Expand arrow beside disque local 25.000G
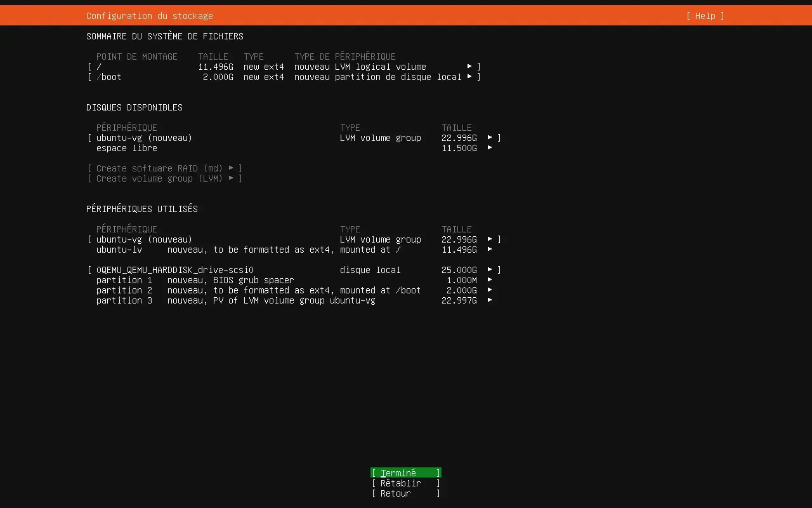Image resolution: width=812 pixels, height=508 pixels. 490,270
